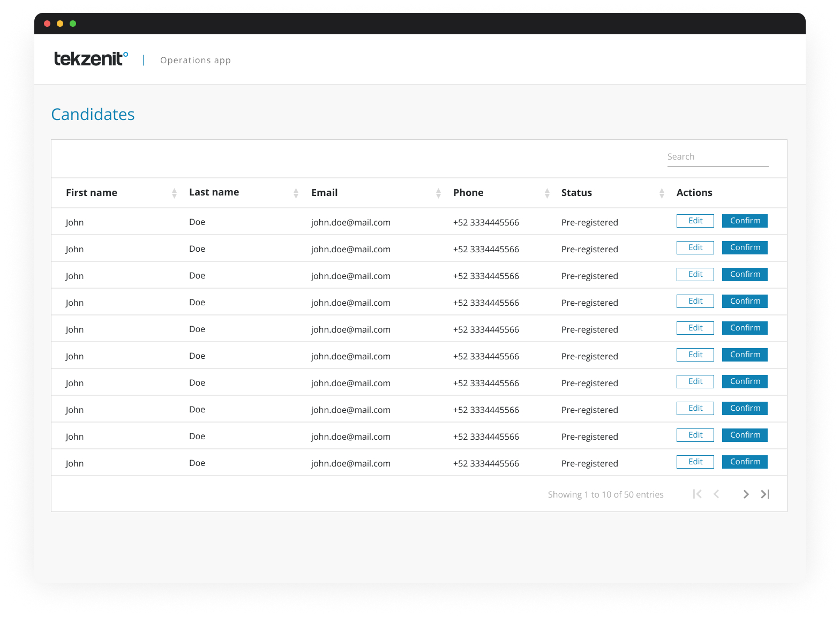Image resolution: width=840 pixels, height=617 pixels.
Task: Edit the candidate in the third row
Action: (695, 274)
